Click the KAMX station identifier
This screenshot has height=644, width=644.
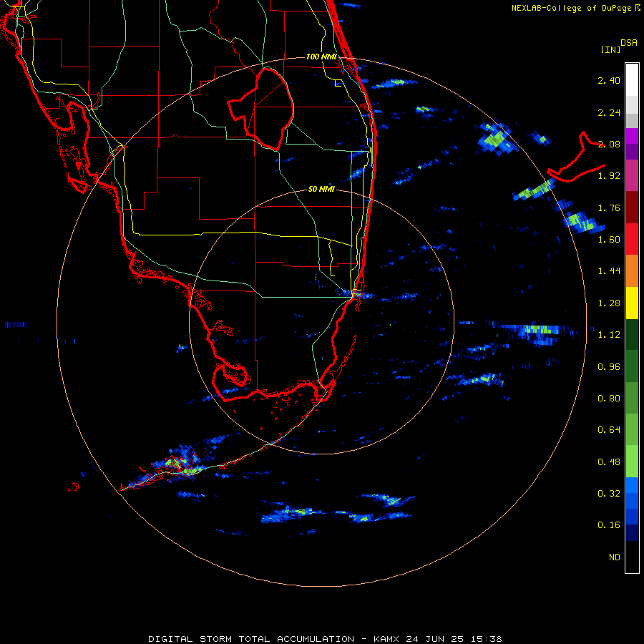tap(386, 639)
